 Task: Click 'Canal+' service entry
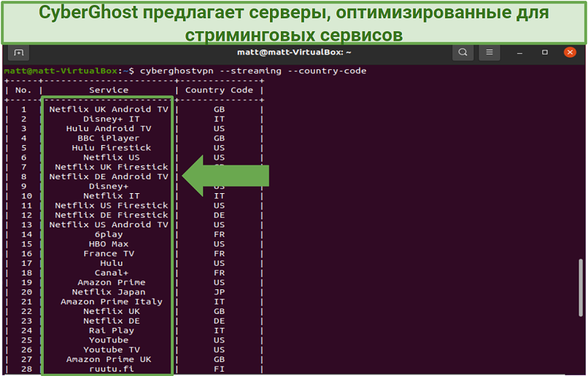pos(112,273)
